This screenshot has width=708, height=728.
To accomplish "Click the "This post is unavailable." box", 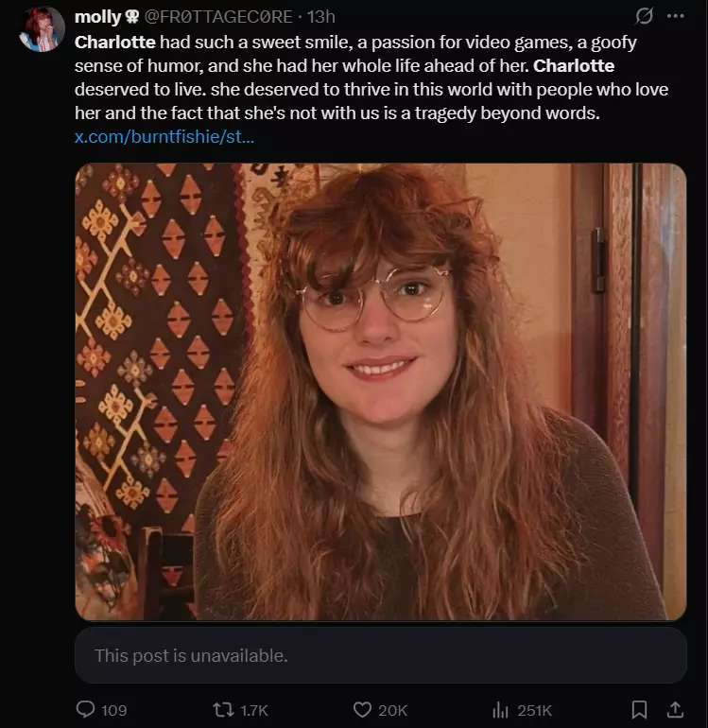I will [380, 655].
